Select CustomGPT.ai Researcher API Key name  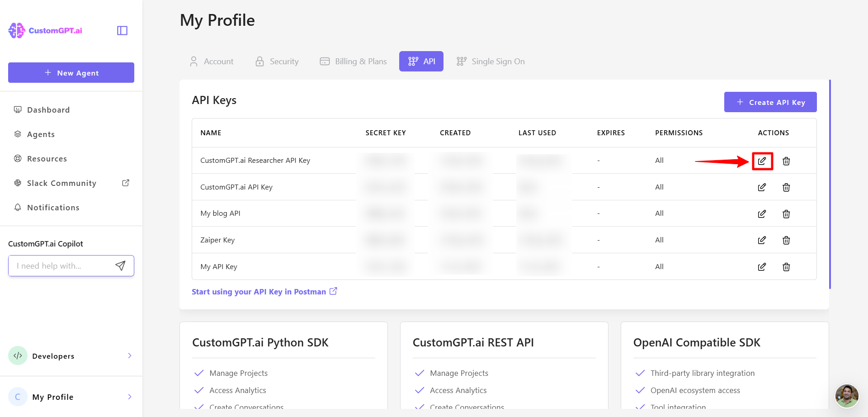[255, 161]
